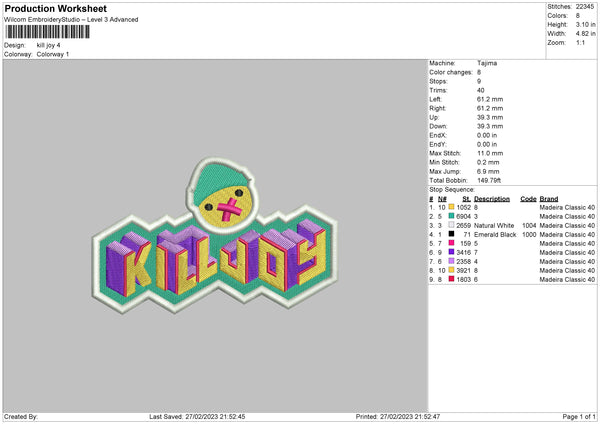Click the 'Stop Sequence:' heading
600x424 pixels.
coord(452,190)
